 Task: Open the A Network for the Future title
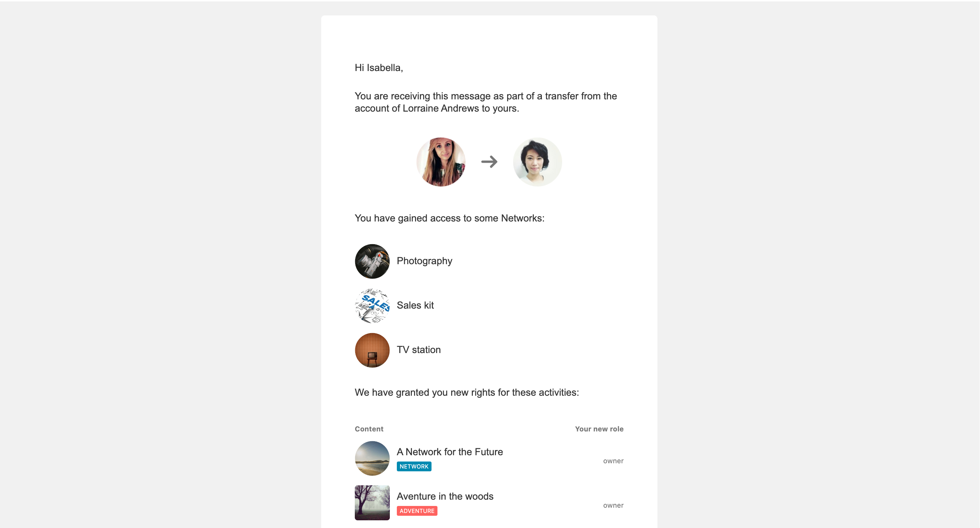(x=450, y=452)
